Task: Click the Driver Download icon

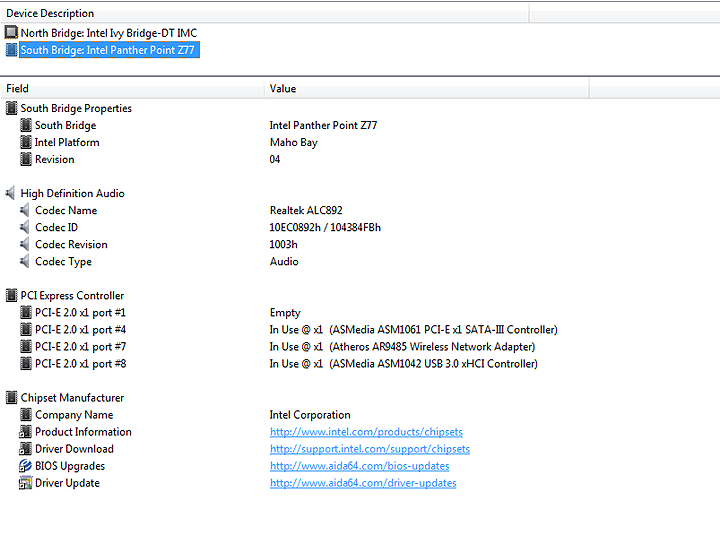Action: [25, 449]
